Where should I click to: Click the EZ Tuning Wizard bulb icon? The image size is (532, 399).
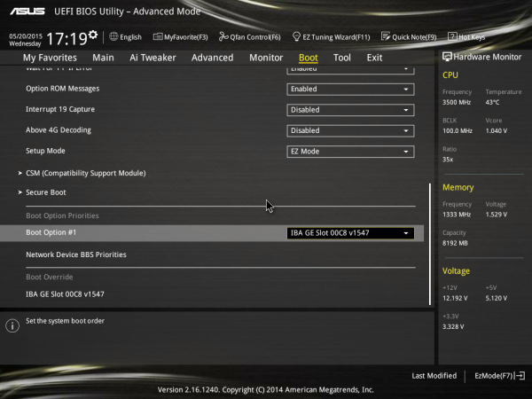tap(296, 36)
